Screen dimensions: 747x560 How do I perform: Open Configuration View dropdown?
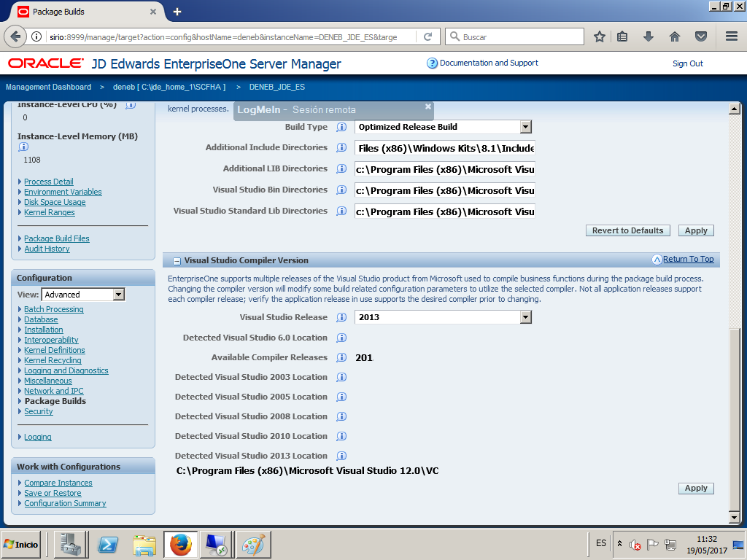119,295
